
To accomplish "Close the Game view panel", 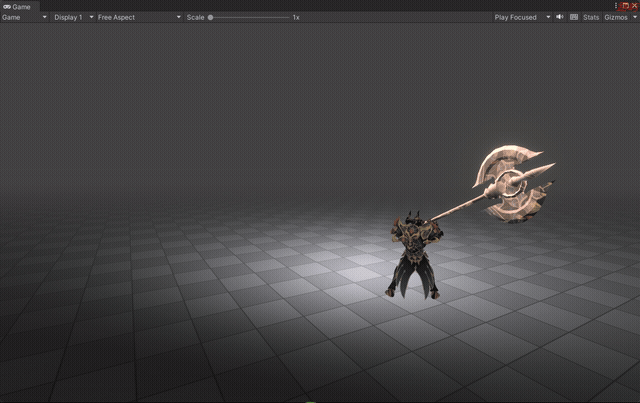I will click(x=634, y=6).
